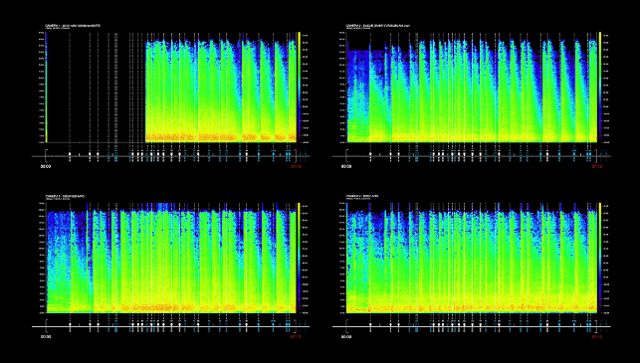Click the color scale bar beside bottom-right spectrogram
Viewport: 640px width, 363px height.
tap(600, 258)
